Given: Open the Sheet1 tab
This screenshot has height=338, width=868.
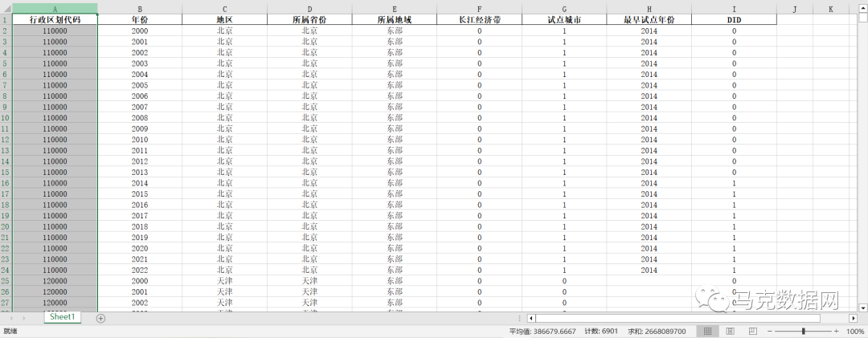Looking at the screenshot, I should [63, 317].
